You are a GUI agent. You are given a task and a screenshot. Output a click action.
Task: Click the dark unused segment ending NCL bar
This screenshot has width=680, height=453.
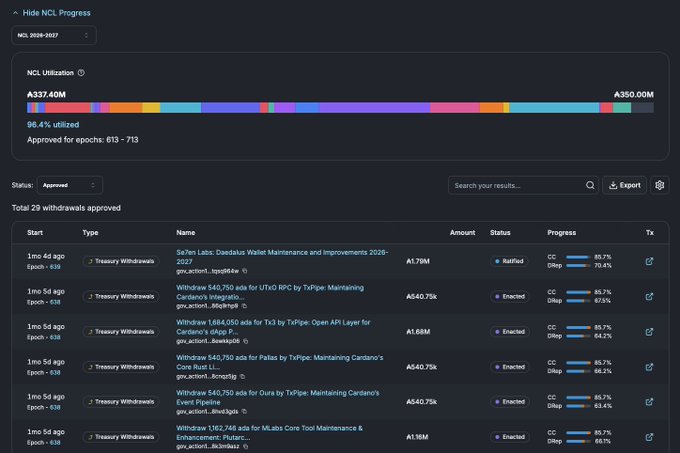pos(642,108)
